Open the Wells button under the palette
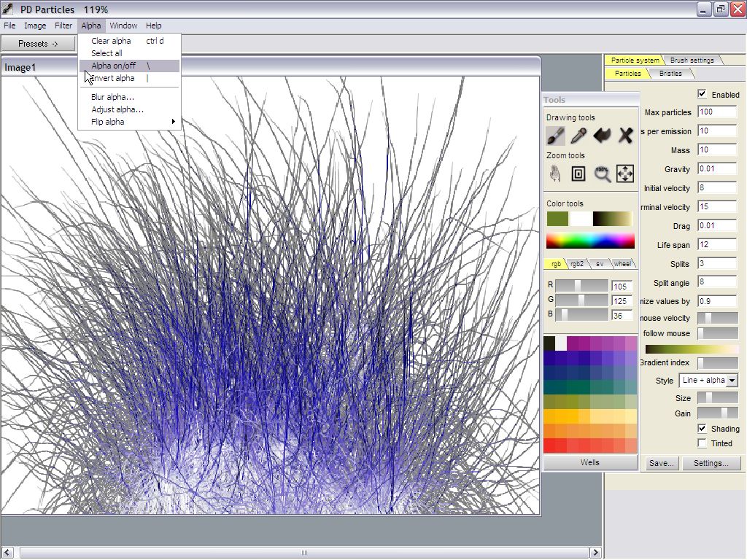 [x=590, y=462]
